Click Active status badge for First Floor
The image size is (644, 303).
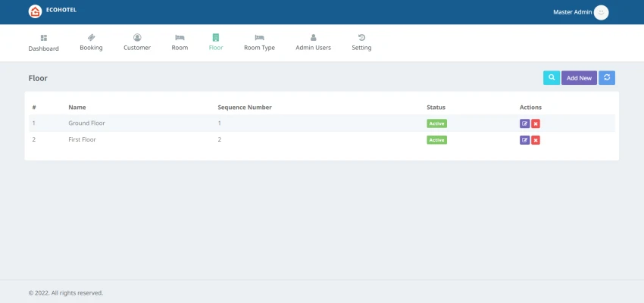(x=436, y=140)
